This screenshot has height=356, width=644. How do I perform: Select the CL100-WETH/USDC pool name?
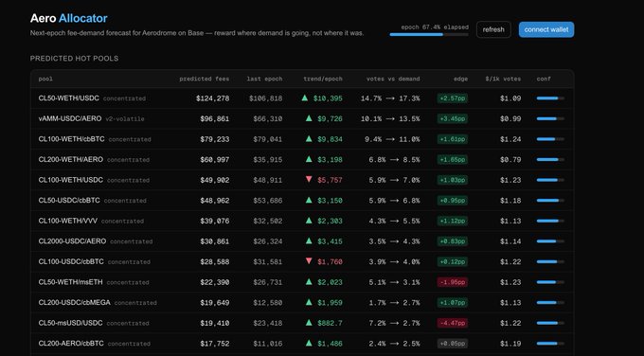click(71, 180)
